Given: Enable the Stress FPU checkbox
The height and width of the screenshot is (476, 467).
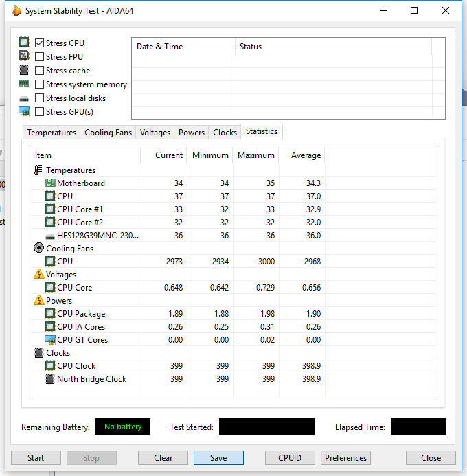Looking at the screenshot, I should click(39, 57).
